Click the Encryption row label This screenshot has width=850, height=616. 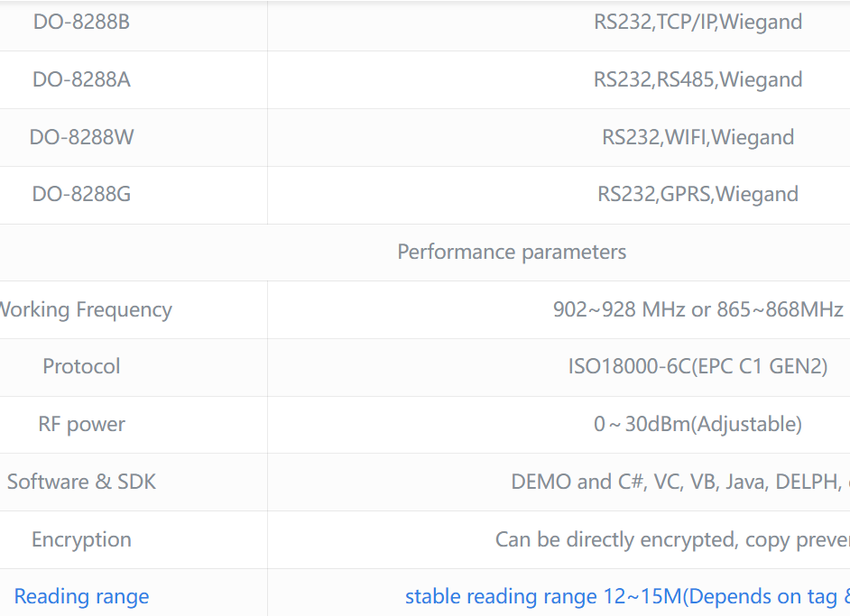[x=81, y=539]
